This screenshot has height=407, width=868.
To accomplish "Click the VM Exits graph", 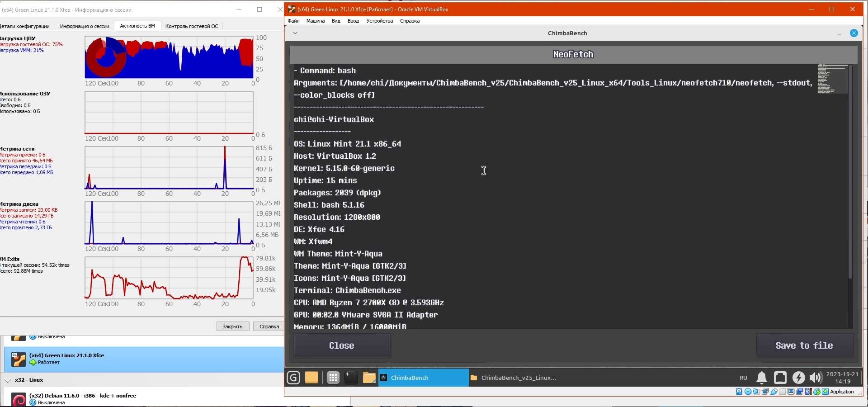I will (x=169, y=278).
